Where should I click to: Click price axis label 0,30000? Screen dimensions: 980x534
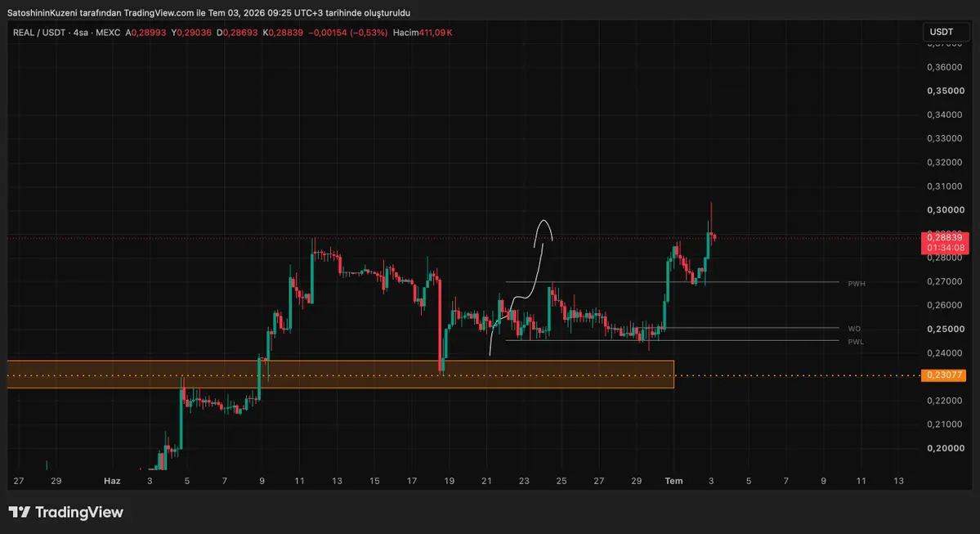[945, 210]
